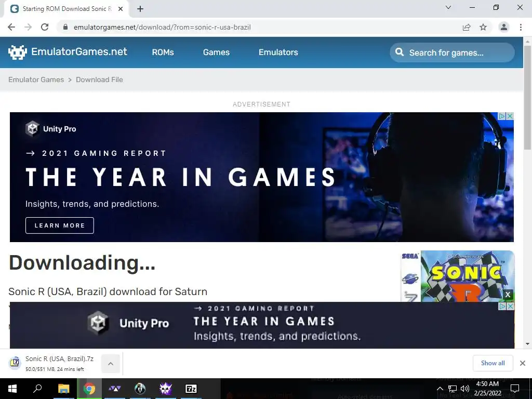Open the Emulators menu

point(278,52)
